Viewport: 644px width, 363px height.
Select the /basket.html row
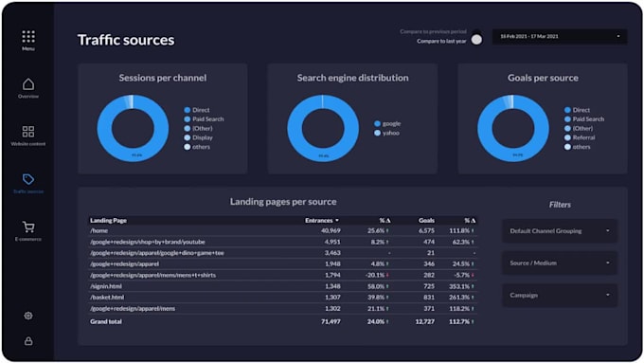(x=282, y=298)
